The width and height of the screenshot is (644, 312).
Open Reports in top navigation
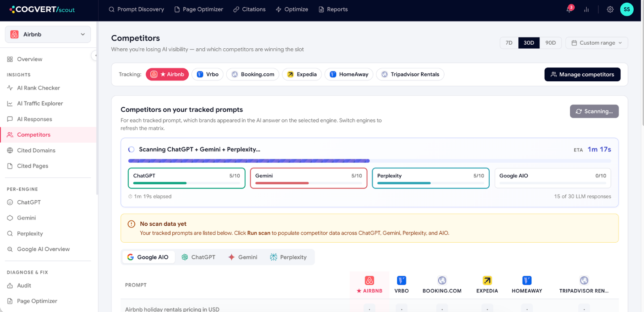(333, 9)
